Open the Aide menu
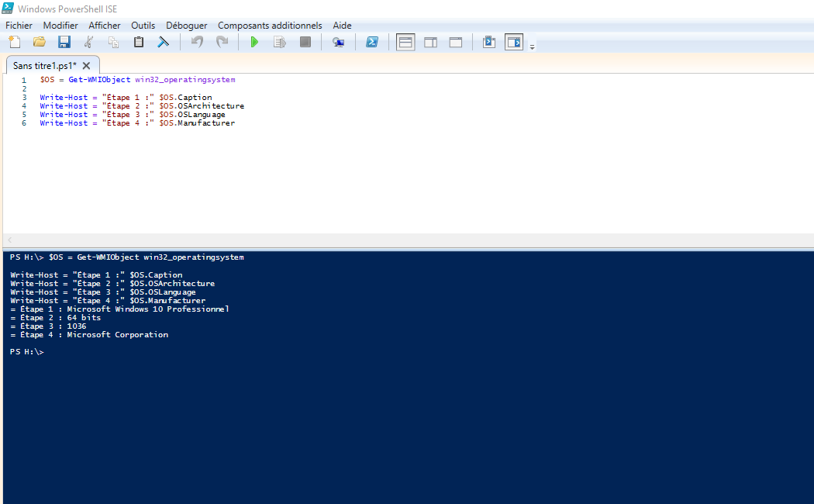This screenshot has height=504, width=814. coord(342,26)
